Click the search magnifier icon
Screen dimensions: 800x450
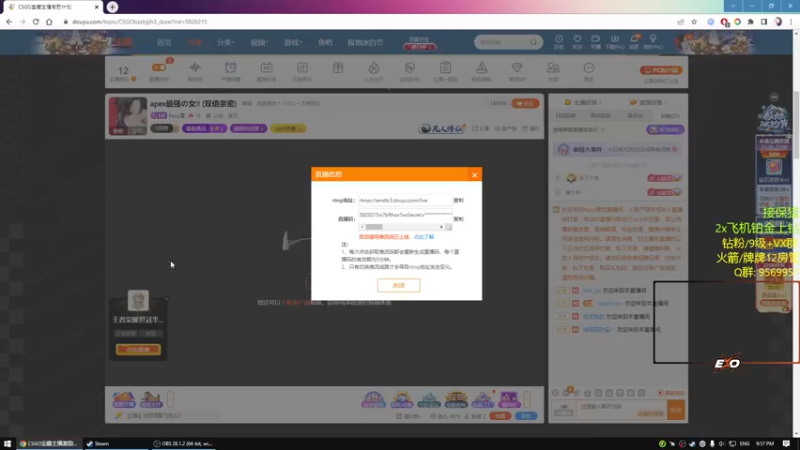coord(534,42)
